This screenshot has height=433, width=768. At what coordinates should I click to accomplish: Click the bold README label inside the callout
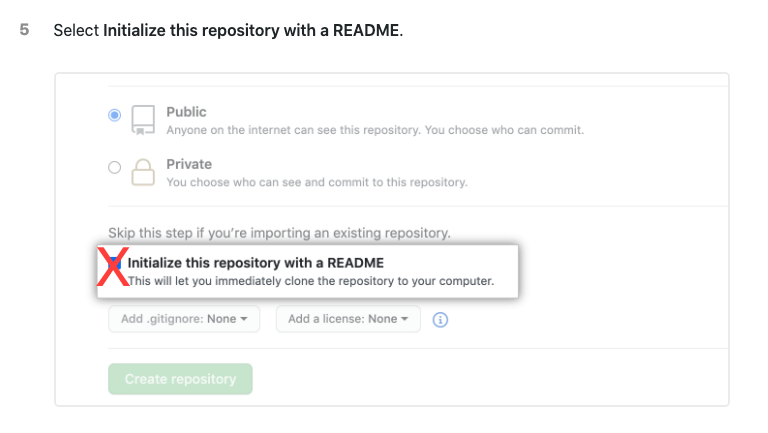tap(255, 263)
